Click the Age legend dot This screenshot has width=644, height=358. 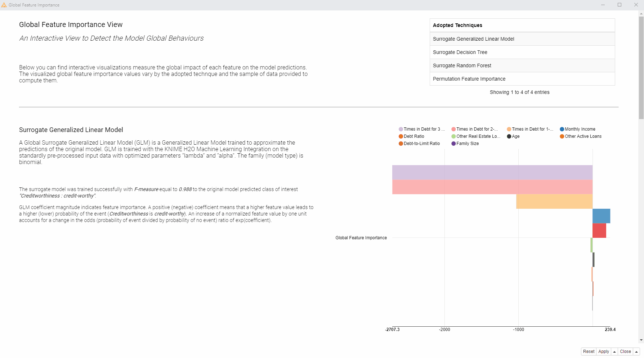509,136
